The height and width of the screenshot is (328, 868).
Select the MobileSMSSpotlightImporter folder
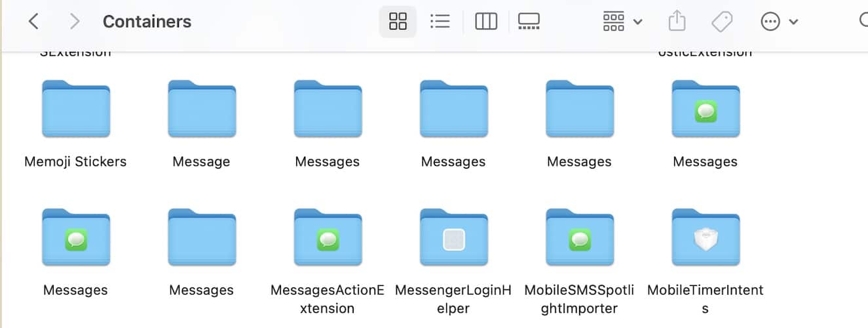tap(579, 238)
